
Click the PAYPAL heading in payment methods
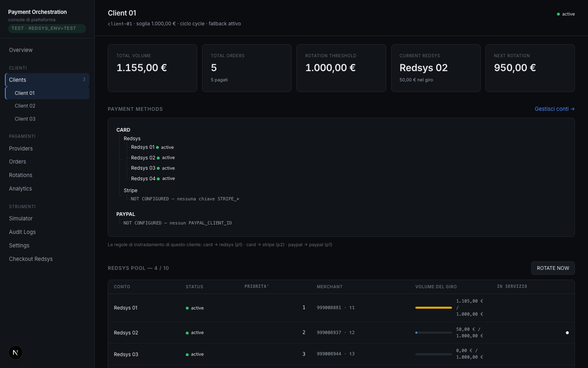tap(126, 214)
